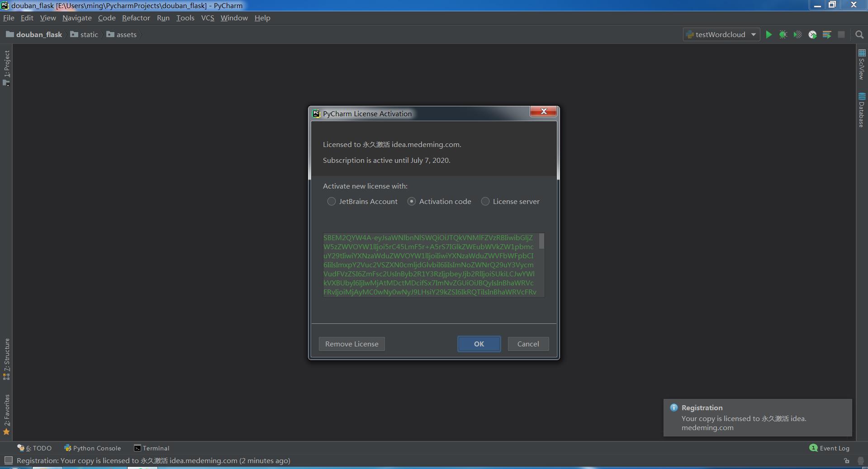Image resolution: width=868 pixels, height=469 pixels.
Task: Run testWordcloud with the green play icon
Action: [768, 34]
